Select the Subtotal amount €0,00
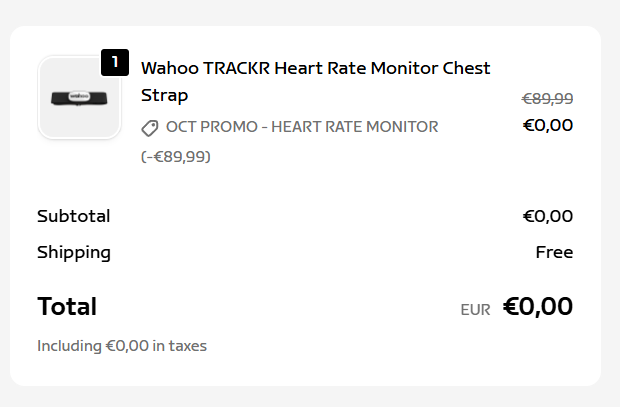 pyautogui.click(x=547, y=216)
